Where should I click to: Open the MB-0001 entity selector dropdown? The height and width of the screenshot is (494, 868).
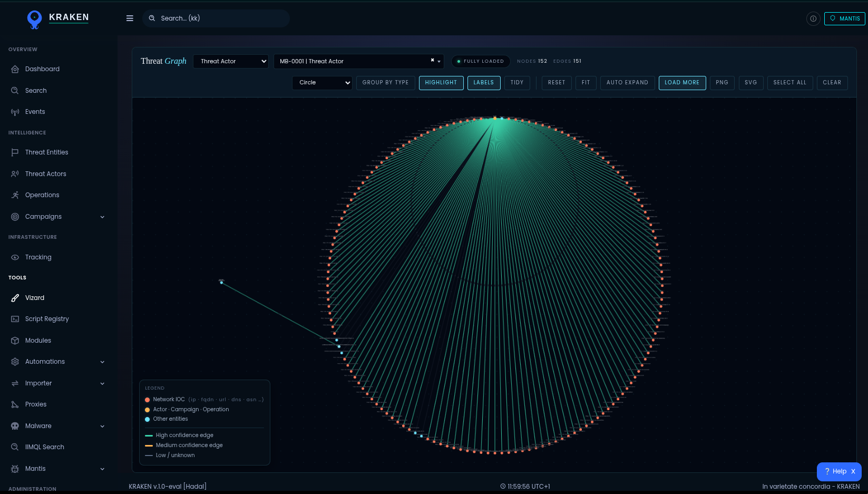coord(358,61)
